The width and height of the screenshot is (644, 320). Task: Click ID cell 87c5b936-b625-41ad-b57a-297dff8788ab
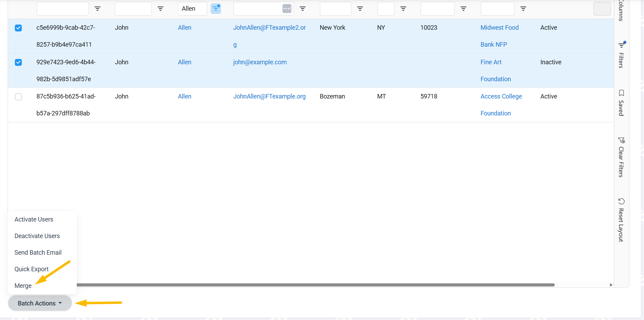(x=66, y=105)
